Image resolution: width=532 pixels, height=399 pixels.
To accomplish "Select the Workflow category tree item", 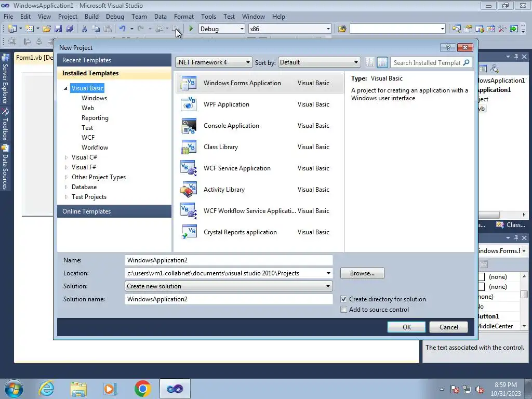I will click(95, 147).
